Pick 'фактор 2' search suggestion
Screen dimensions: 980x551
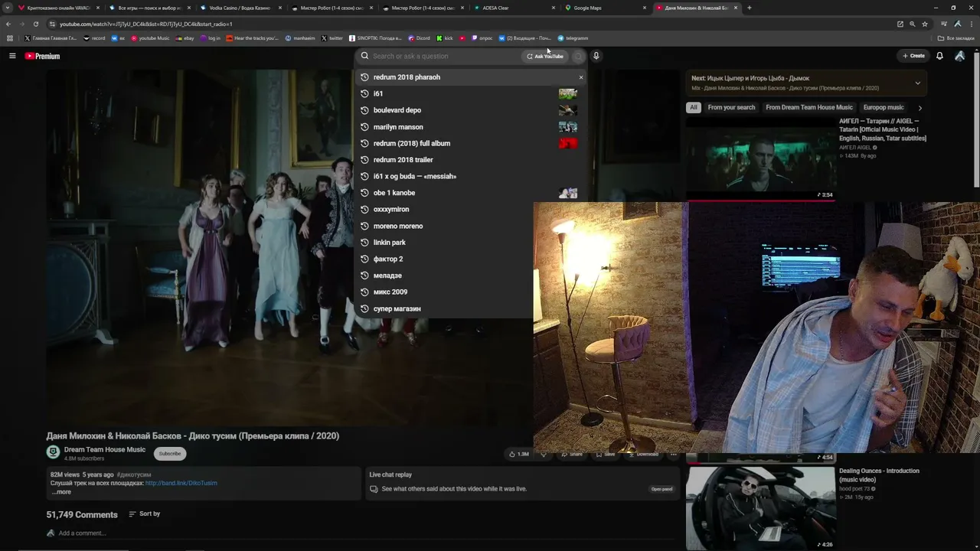(x=388, y=259)
